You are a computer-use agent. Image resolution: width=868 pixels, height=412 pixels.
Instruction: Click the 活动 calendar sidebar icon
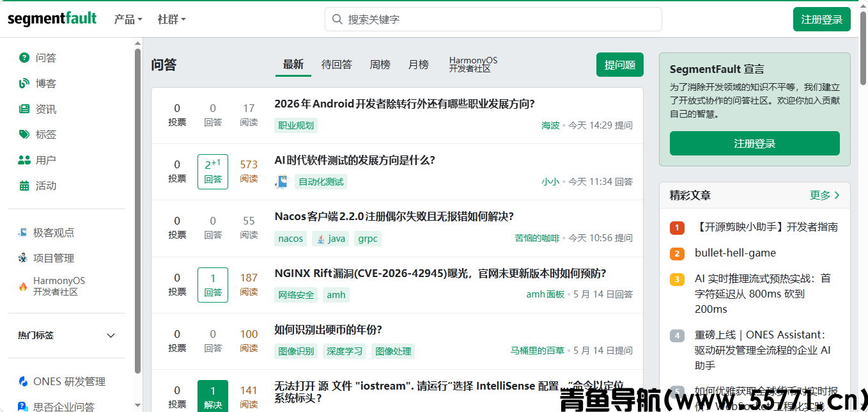point(24,186)
